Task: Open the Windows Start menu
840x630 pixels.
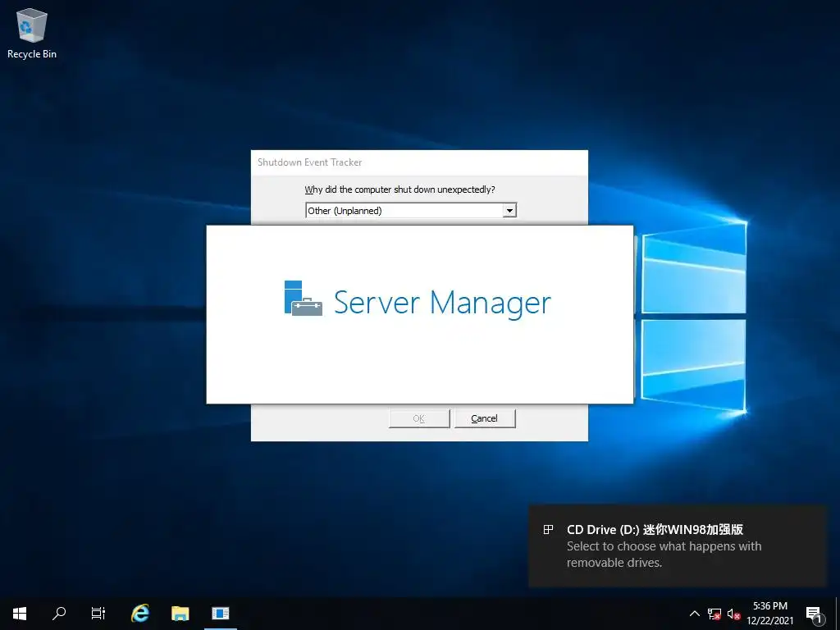Action: point(20,614)
